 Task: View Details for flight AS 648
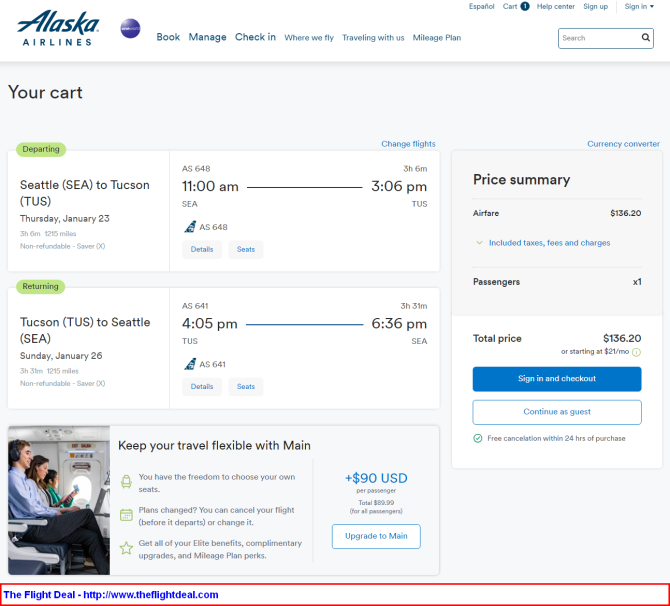(202, 250)
